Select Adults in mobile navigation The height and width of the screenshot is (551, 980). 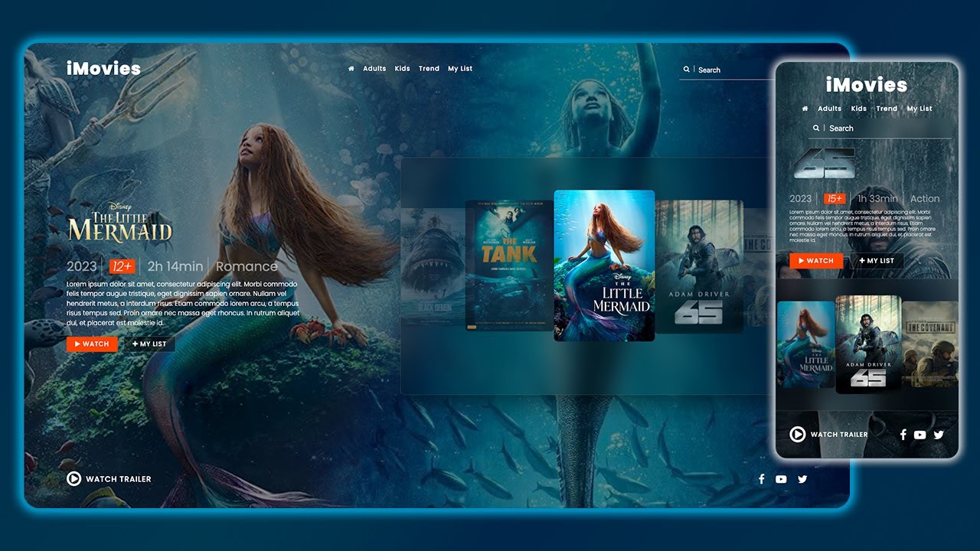pos(829,109)
